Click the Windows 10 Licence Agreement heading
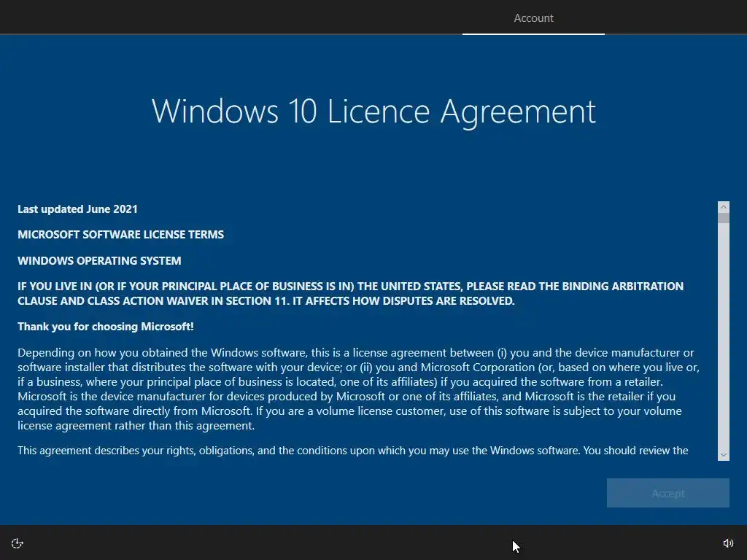The image size is (747, 560). [373, 112]
